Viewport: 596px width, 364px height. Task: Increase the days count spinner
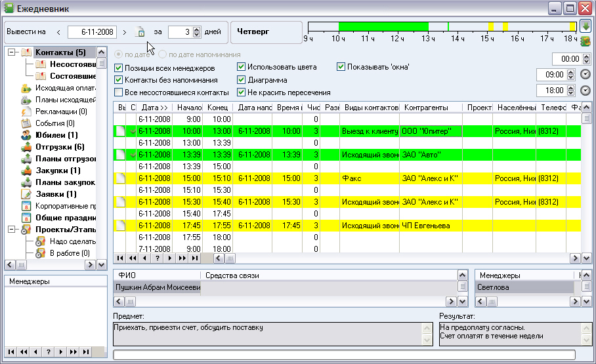(x=196, y=30)
